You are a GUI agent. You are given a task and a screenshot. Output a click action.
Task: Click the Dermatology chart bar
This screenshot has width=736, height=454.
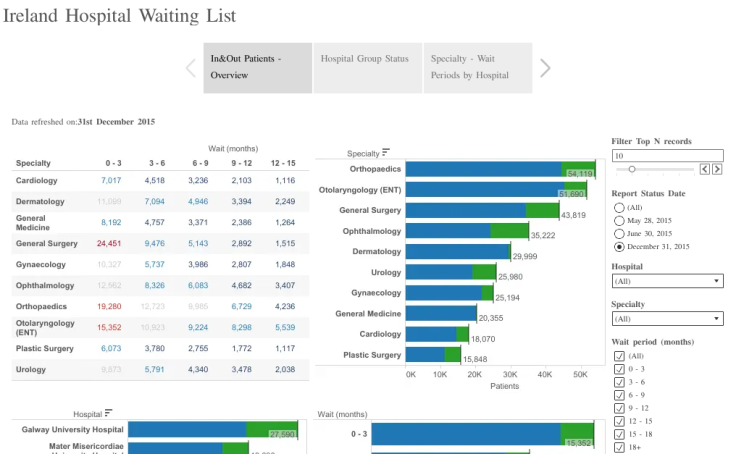(x=458, y=252)
